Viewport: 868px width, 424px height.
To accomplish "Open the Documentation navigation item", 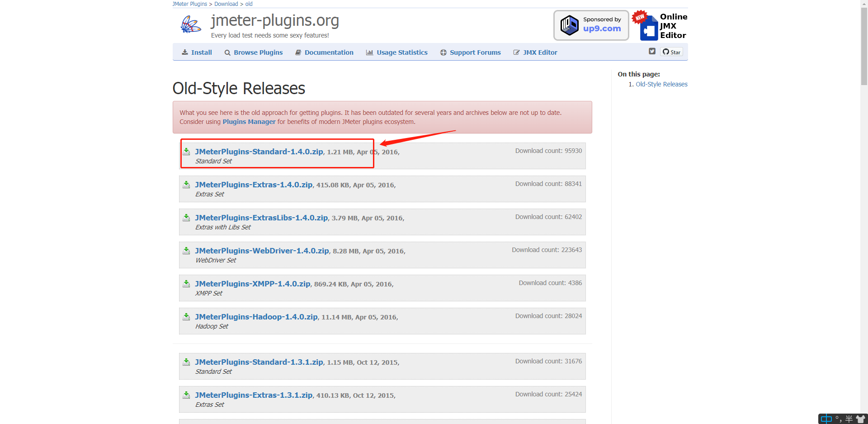I will point(324,52).
